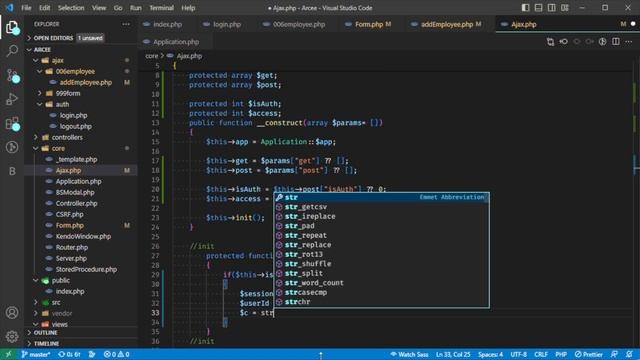This screenshot has height=360, width=640.
Task: Click the editor vertical scrollbar
Action: point(636,204)
